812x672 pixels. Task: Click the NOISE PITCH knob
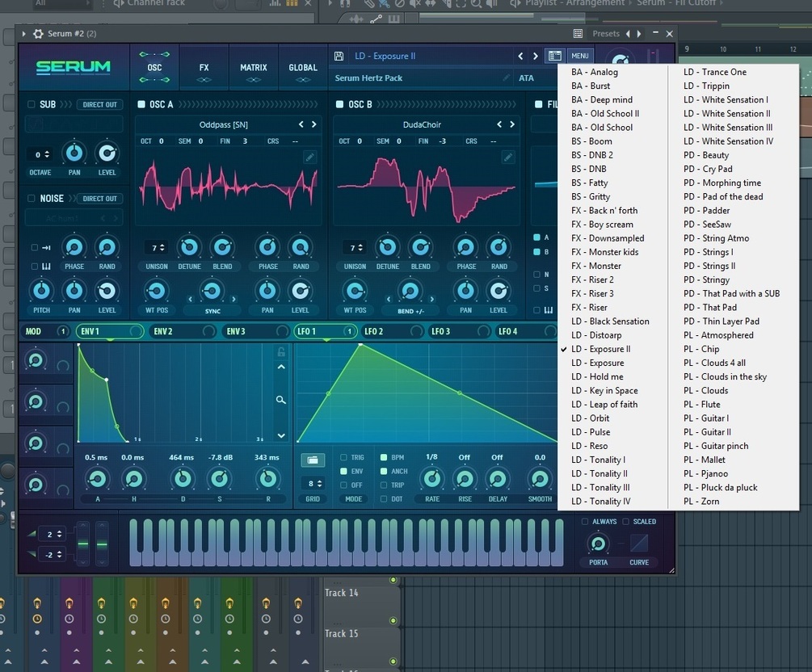(41, 291)
